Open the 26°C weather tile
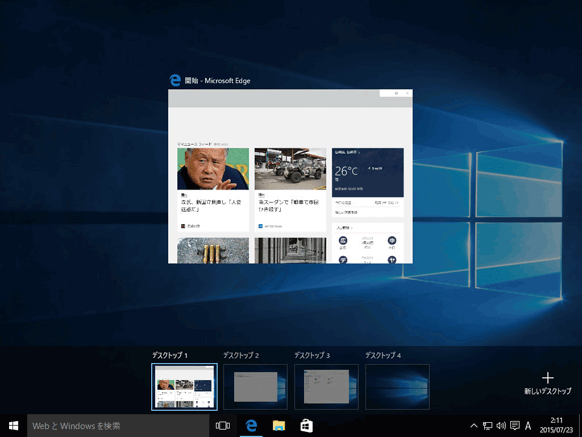 coord(368,172)
